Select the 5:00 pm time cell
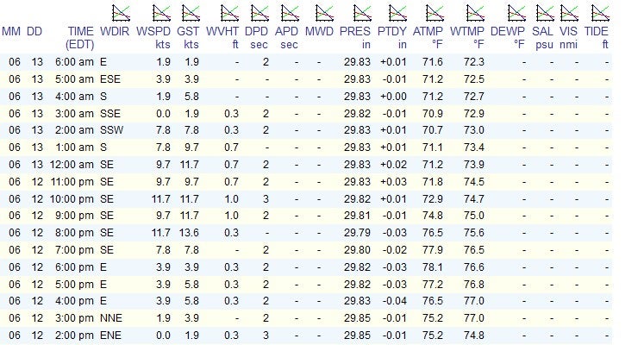This screenshot has width=644, height=345. point(74,285)
